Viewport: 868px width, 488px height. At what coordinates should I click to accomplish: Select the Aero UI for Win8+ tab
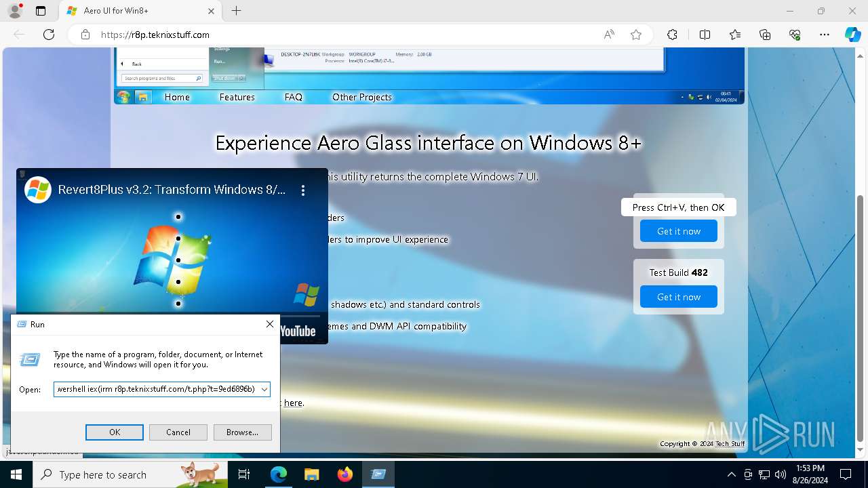coord(140,11)
